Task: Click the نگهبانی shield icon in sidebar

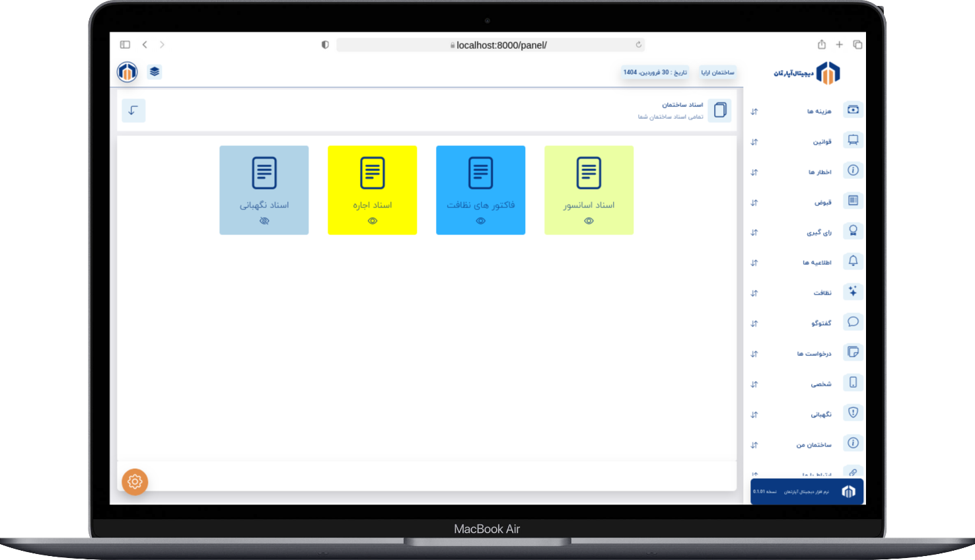Action: click(x=853, y=413)
